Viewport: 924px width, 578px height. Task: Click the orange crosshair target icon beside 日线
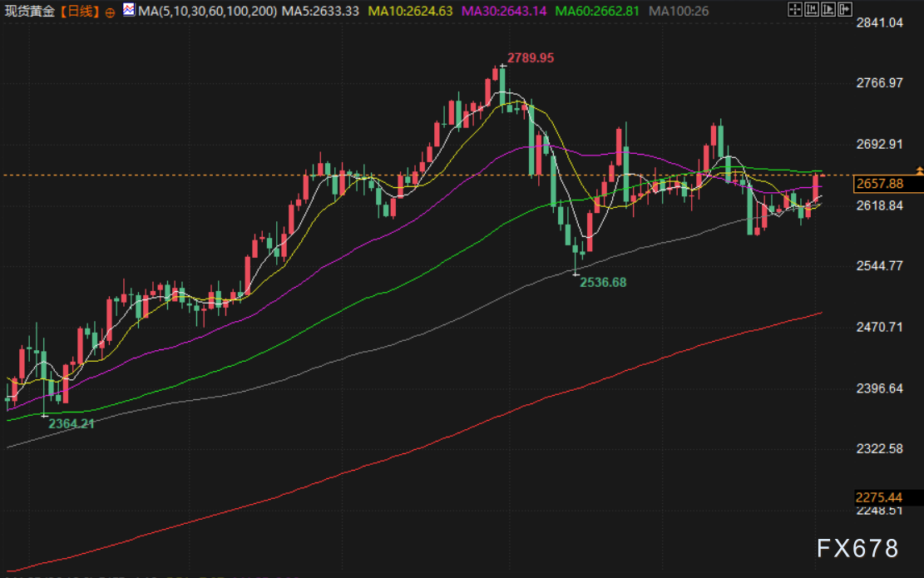[110, 12]
